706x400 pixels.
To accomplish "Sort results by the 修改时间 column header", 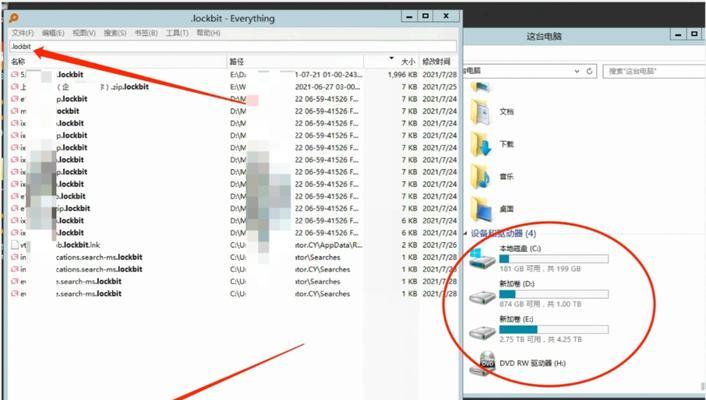I will (437, 62).
